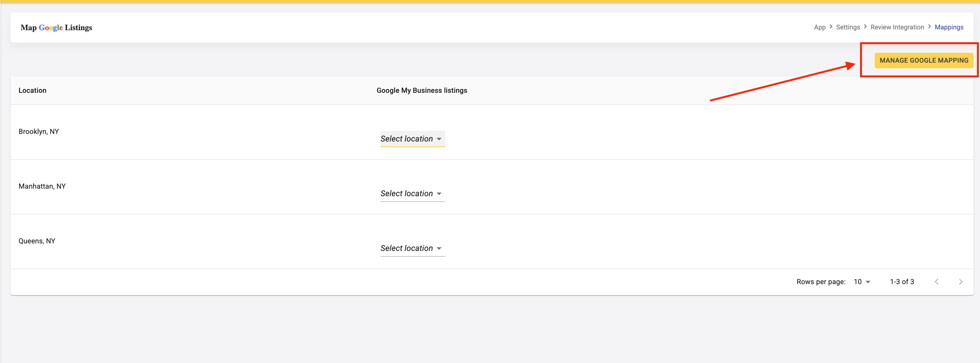Viewport: 980px width, 363px height.
Task: Go to next page of mappings
Action: click(960, 282)
